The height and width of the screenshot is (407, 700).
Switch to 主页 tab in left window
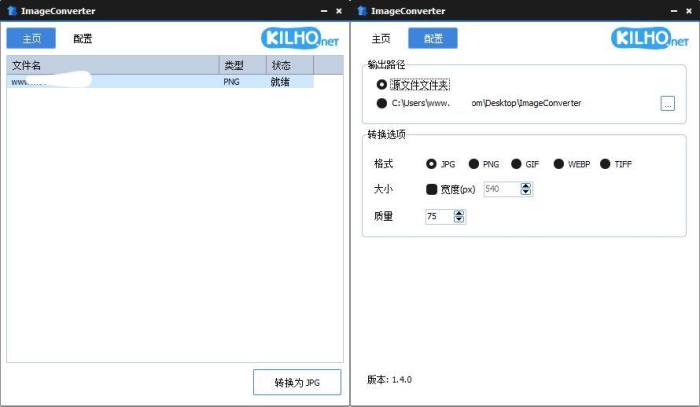pos(31,38)
